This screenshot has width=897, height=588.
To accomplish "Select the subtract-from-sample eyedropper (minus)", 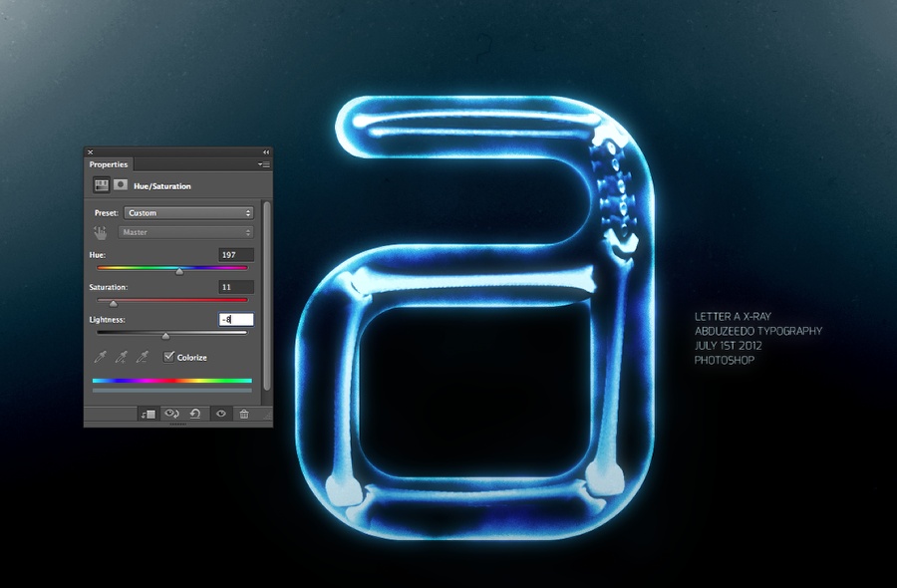I will pos(143,357).
